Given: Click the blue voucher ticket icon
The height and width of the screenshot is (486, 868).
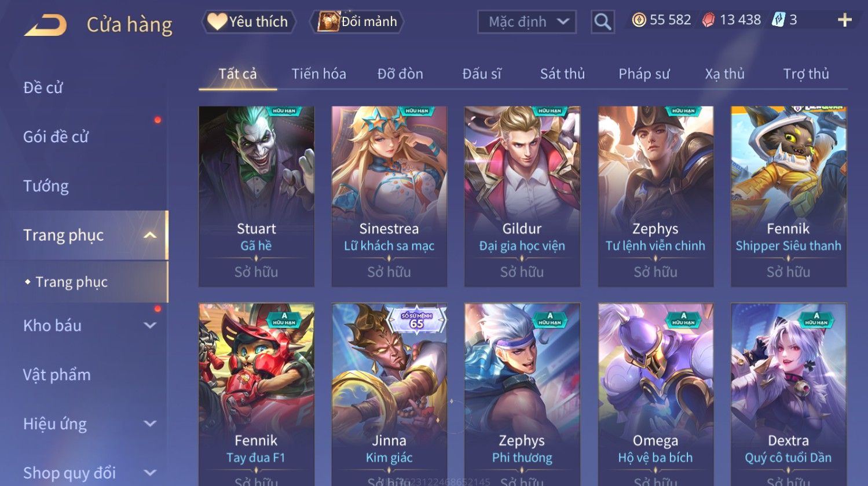Looking at the screenshot, I should click(778, 20).
